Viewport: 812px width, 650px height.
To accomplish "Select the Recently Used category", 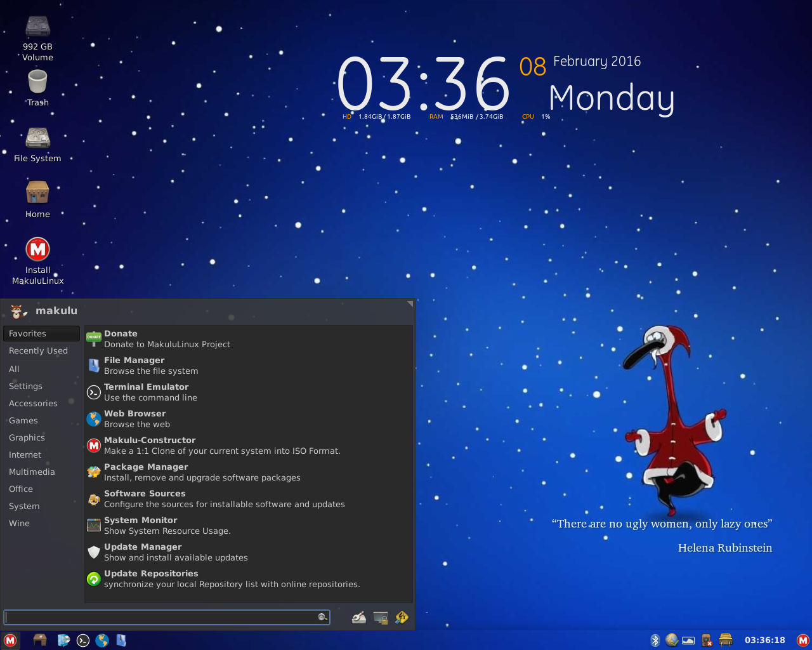I will [41, 350].
